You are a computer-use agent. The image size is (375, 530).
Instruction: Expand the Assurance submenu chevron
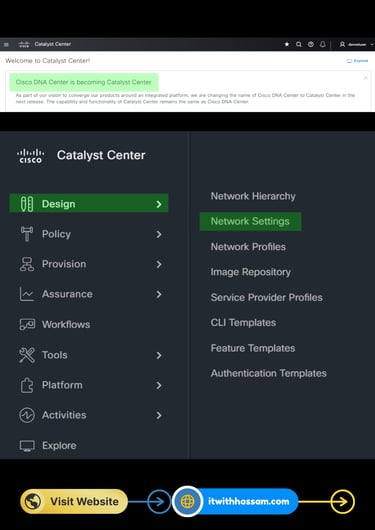point(159,294)
